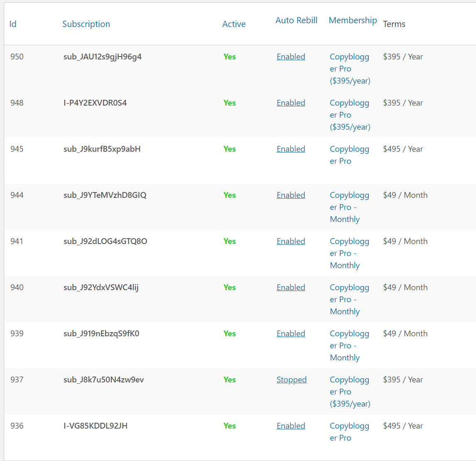
Task: Open Copyblogger Pro membership in row 945
Action: tap(349, 155)
